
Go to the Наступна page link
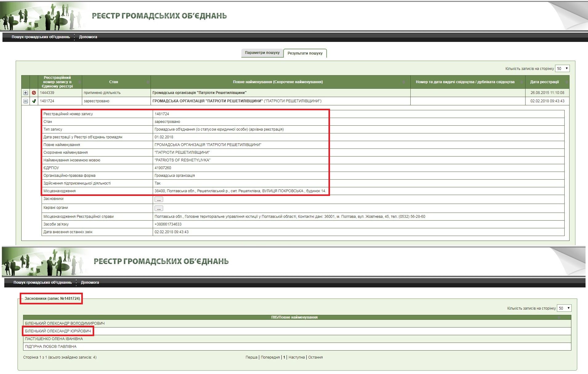coord(296,357)
